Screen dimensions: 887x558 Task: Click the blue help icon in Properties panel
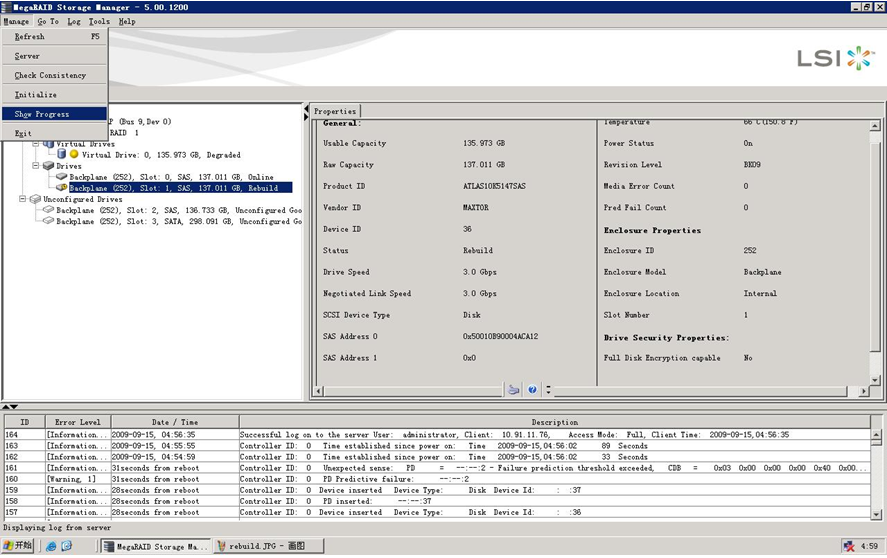pyautogui.click(x=532, y=389)
